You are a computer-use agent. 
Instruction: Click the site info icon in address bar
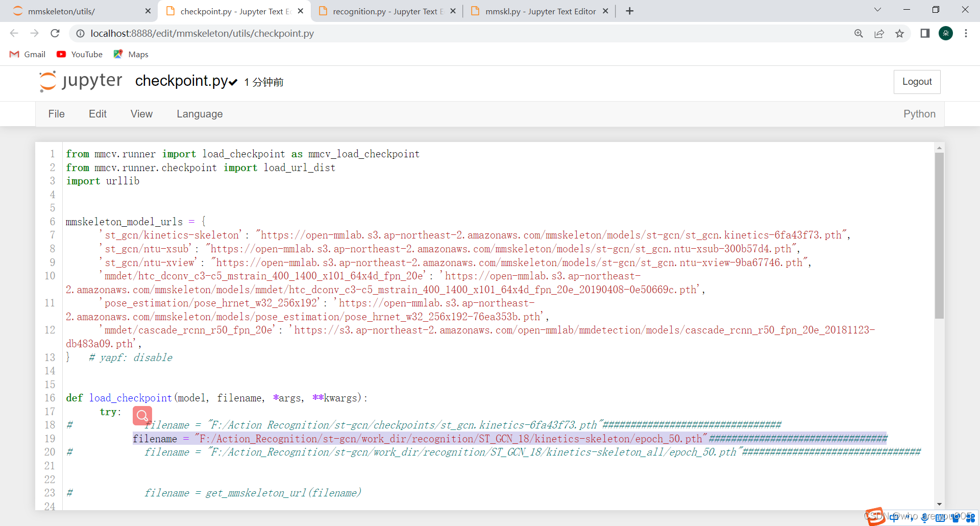(80, 34)
